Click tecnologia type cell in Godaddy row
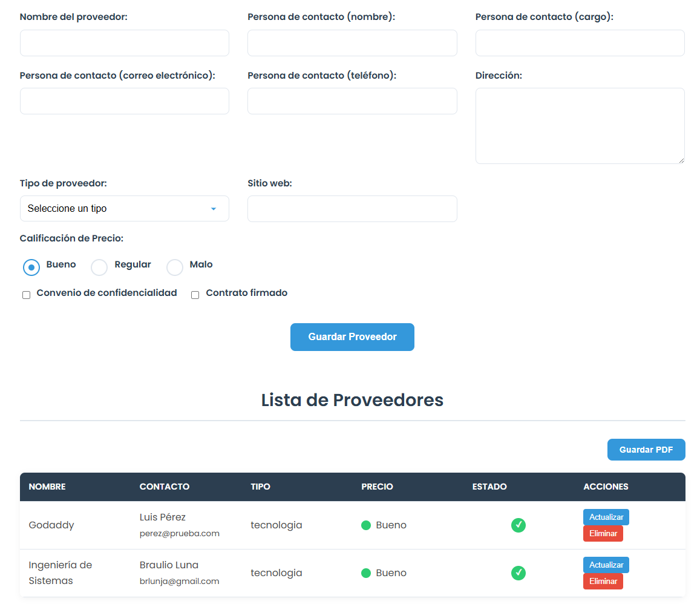 [x=276, y=525]
